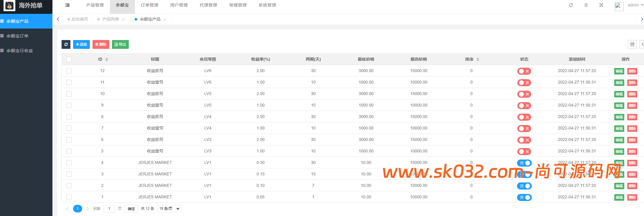Click 删除 for row ID 11

coord(632,83)
